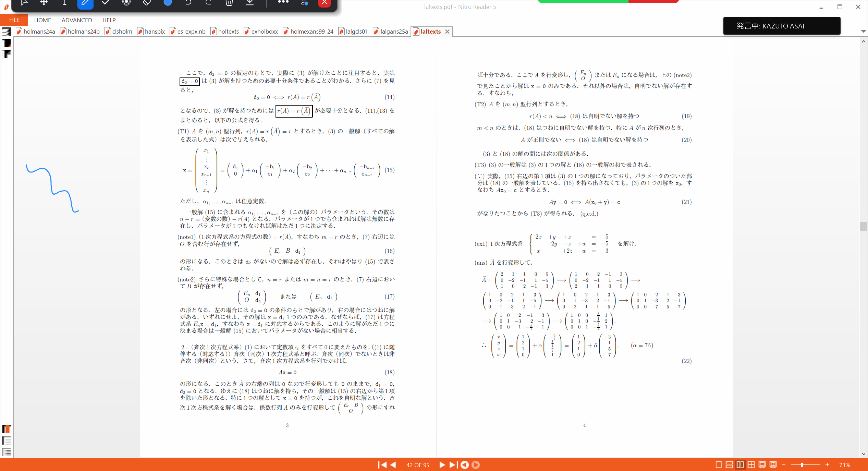Enable continuous scrolling page view
Screen dimensions: 868x471
coord(730,465)
